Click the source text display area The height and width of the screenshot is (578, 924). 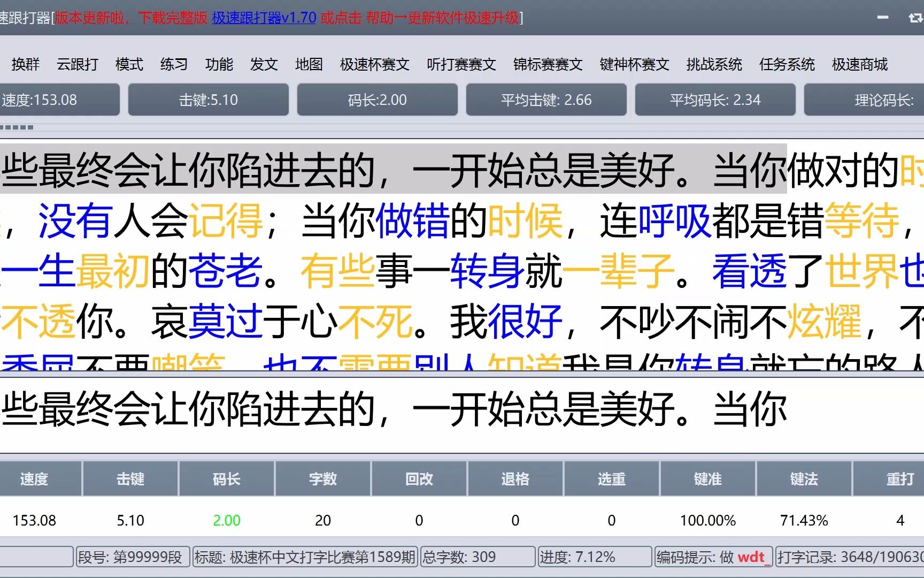[x=462, y=255]
